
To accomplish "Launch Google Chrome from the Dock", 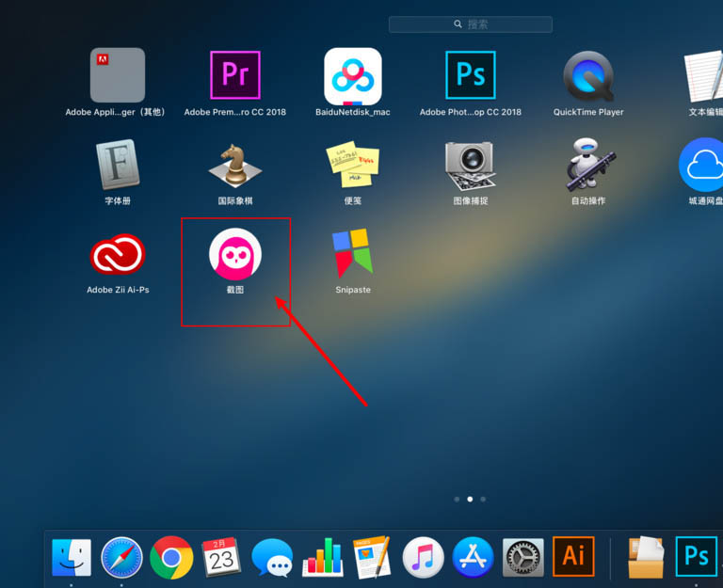I will coord(171,558).
